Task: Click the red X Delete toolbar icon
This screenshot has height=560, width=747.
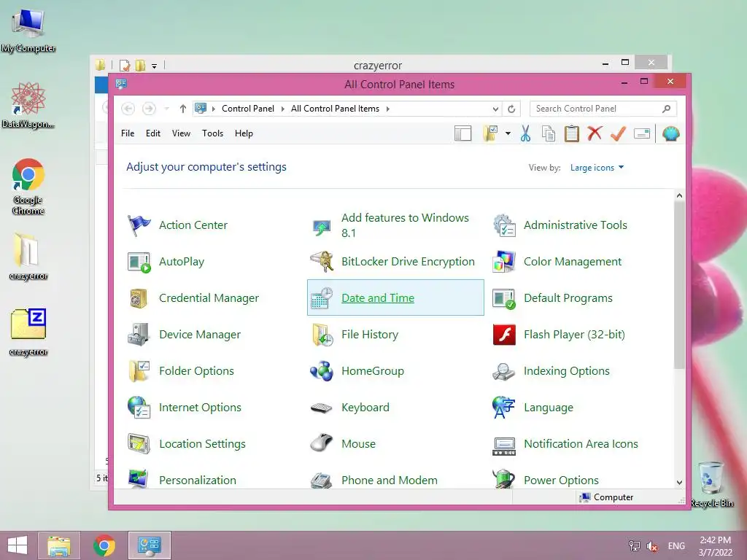Action: pos(595,134)
